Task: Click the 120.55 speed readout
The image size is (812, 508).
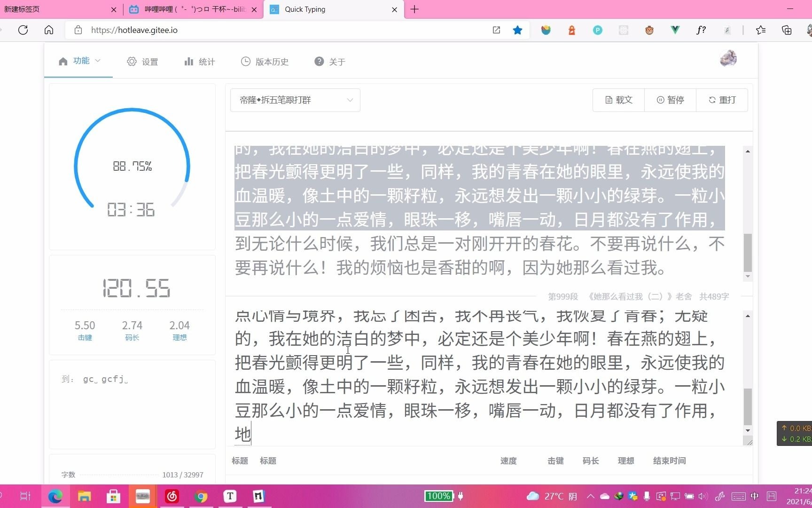Action: coord(136,288)
